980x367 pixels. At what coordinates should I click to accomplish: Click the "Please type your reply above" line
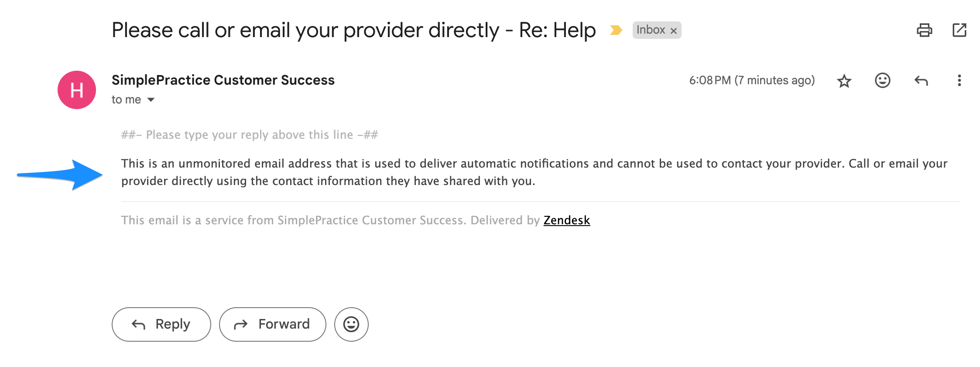(249, 135)
